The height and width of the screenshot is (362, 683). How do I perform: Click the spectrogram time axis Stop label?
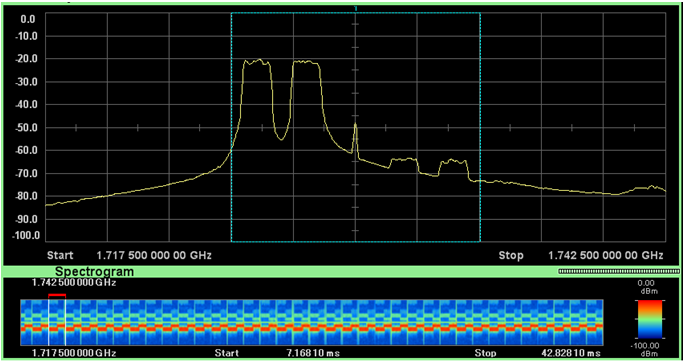click(485, 352)
